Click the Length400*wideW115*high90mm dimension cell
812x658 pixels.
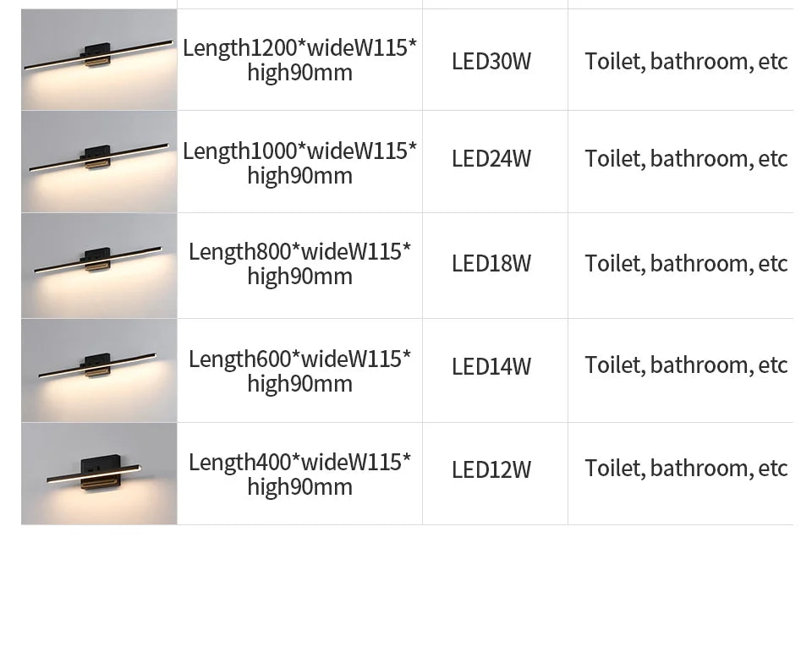tap(299, 474)
